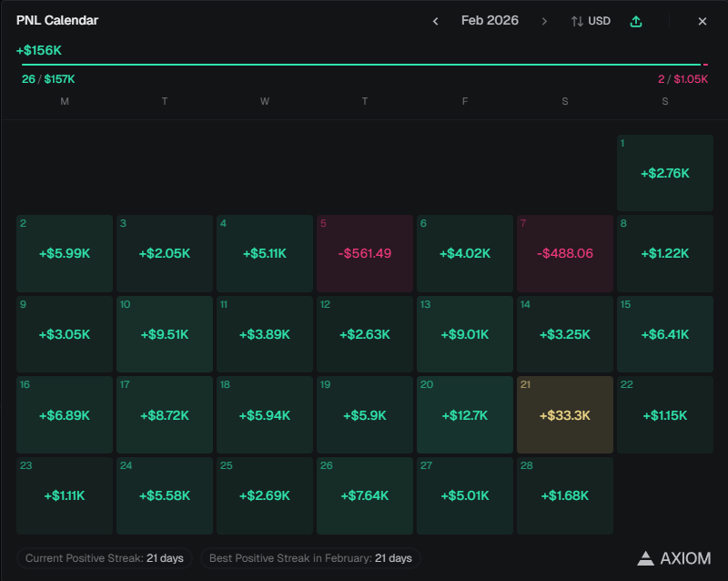
Task: Select day 19 with +$5.9K
Action: pos(365,414)
